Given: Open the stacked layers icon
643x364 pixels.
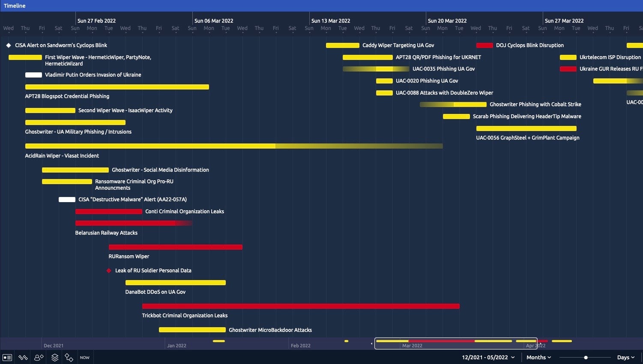Looking at the screenshot, I should point(55,357).
